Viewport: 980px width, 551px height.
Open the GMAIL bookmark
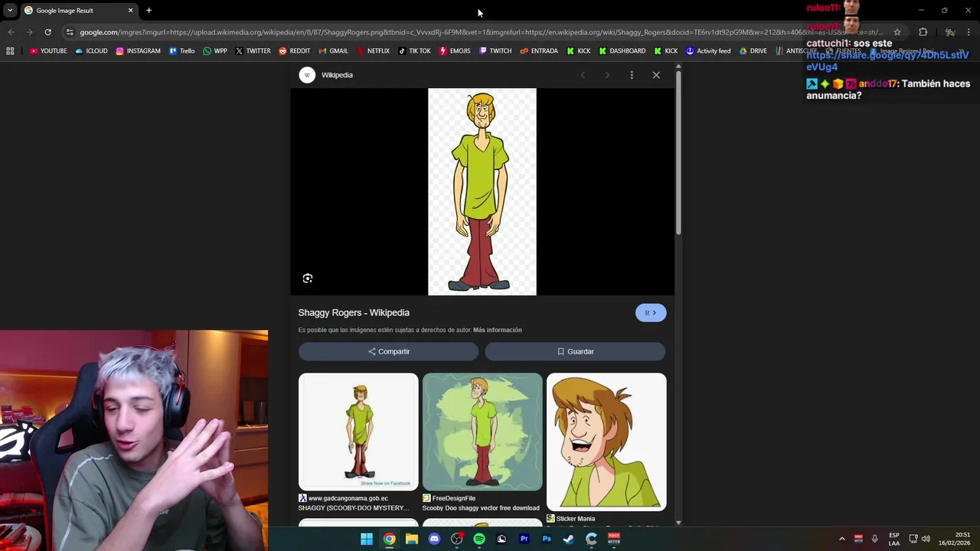click(333, 51)
